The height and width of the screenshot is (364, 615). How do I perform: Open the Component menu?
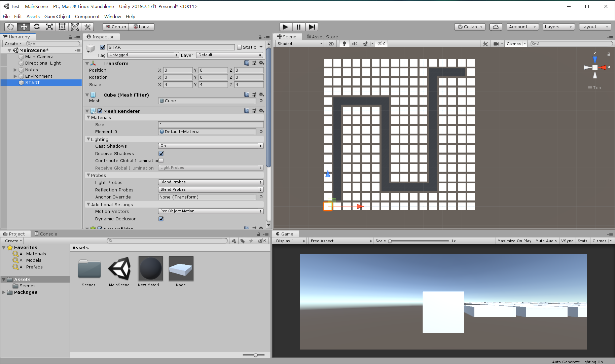[87, 16]
